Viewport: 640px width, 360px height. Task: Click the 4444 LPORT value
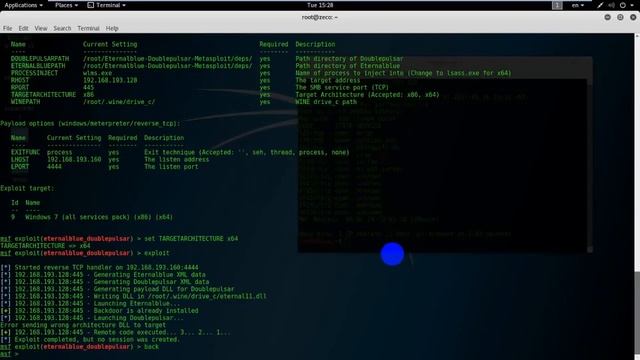click(x=54, y=167)
